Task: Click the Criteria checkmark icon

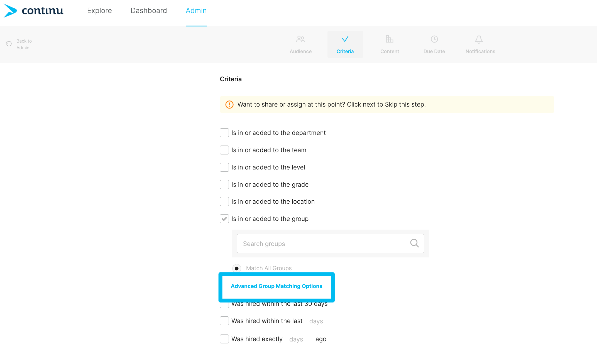Action: pos(345,39)
